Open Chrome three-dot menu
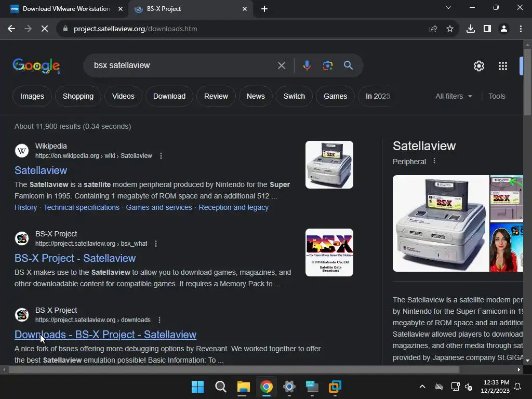The width and height of the screenshot is (532, 399). 521,29
